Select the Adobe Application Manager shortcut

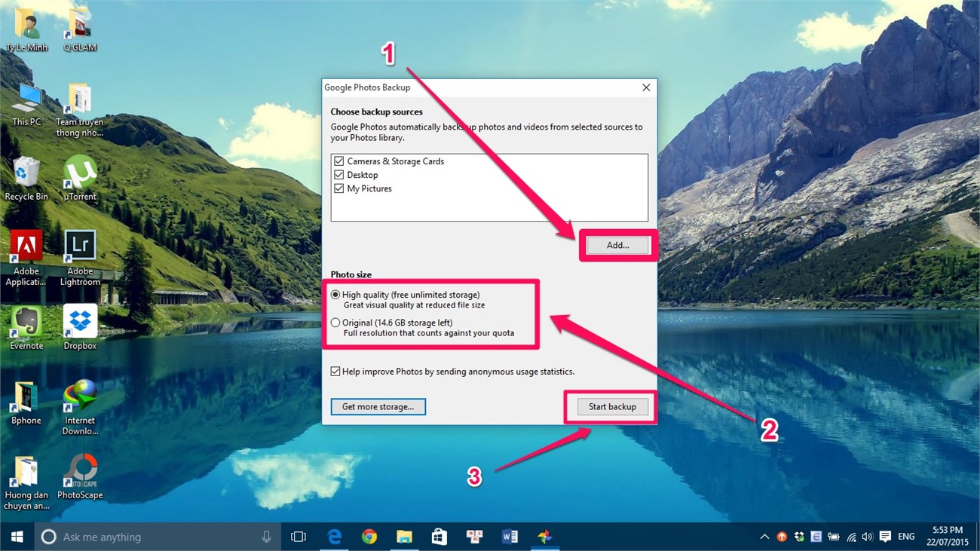[26, 259]
